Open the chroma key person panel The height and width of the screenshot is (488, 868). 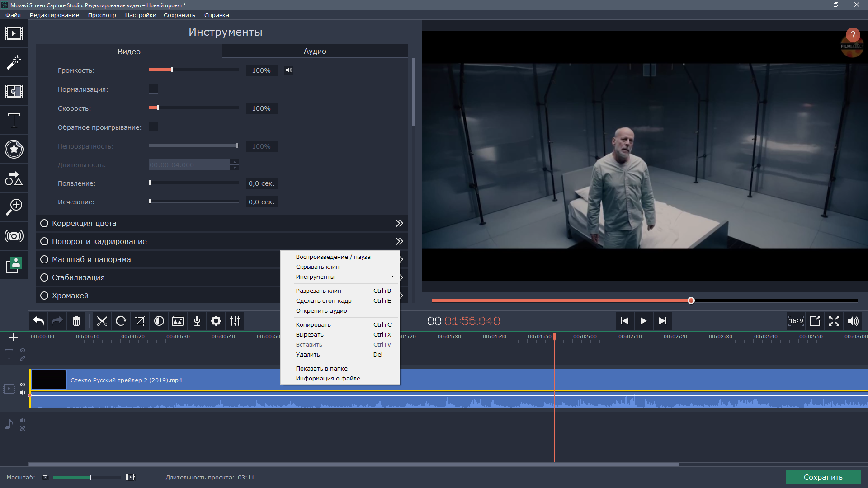pos(14,265)
